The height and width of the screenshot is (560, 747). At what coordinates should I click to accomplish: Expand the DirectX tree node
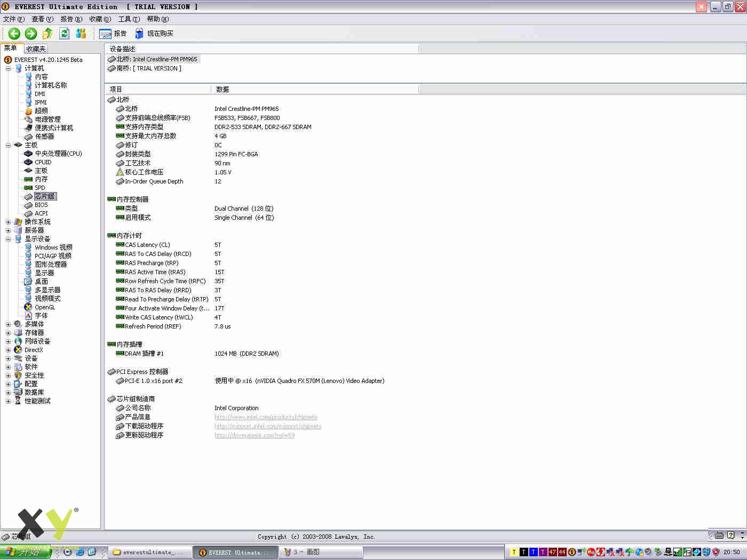tap(8, 350)
